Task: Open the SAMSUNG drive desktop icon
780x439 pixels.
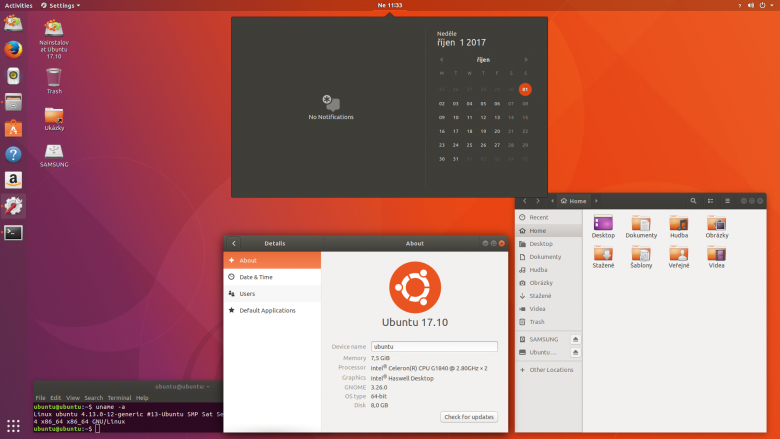Action: [54, 156]
